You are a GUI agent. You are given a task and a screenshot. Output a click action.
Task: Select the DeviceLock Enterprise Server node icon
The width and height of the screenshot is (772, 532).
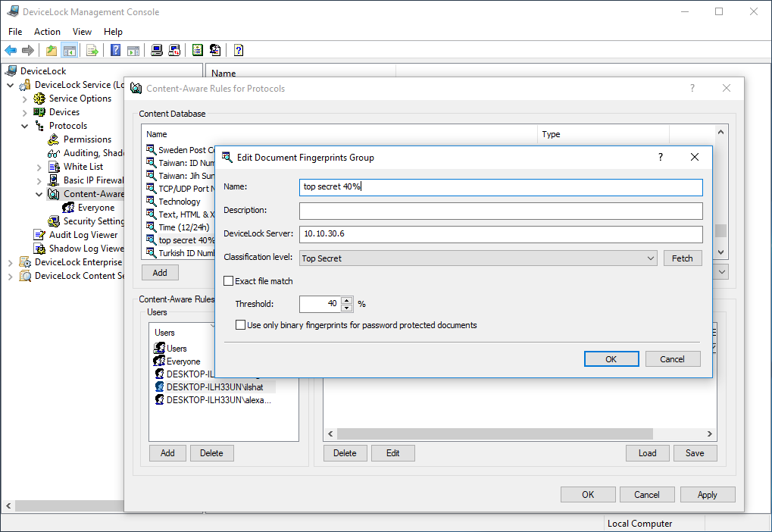(24, 262)
